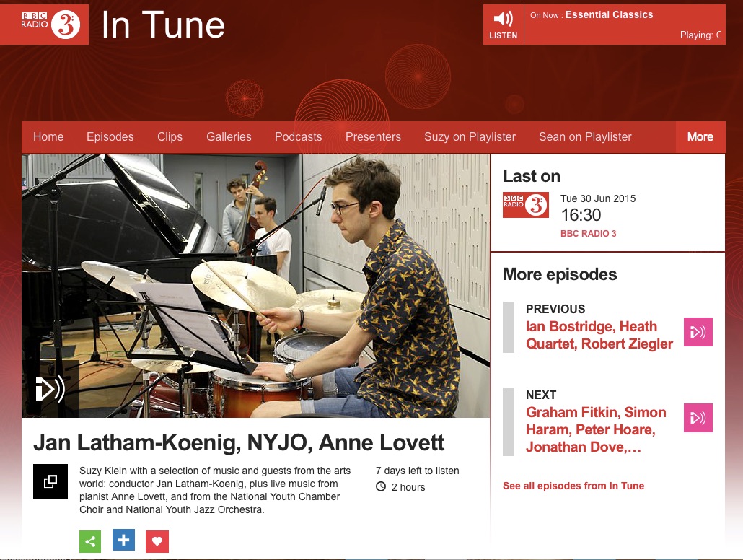Click the drummer episode photo
Image resolution: width=743 pixels, height=560 pixels.
(256, 286)
